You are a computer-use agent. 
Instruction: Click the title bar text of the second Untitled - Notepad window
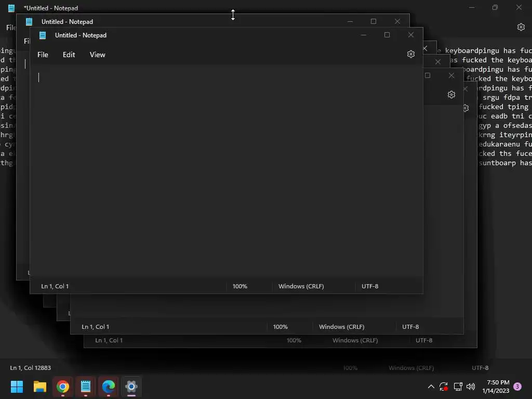coord(67,22)
